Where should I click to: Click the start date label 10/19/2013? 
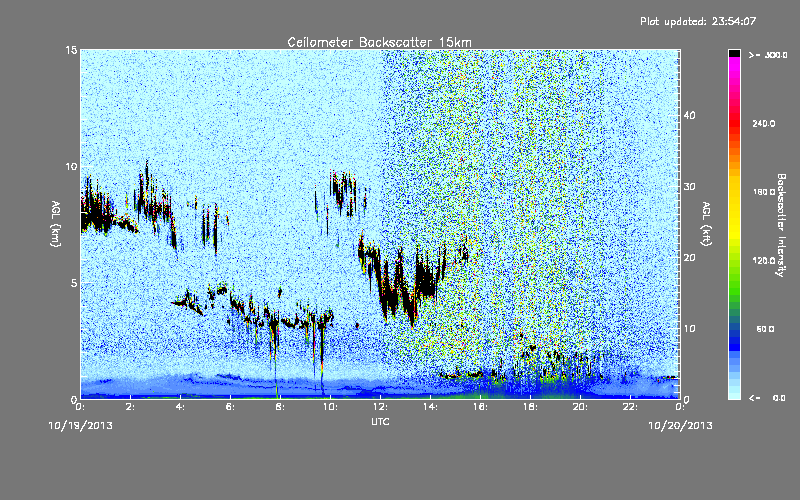click(x=81, y=426)
